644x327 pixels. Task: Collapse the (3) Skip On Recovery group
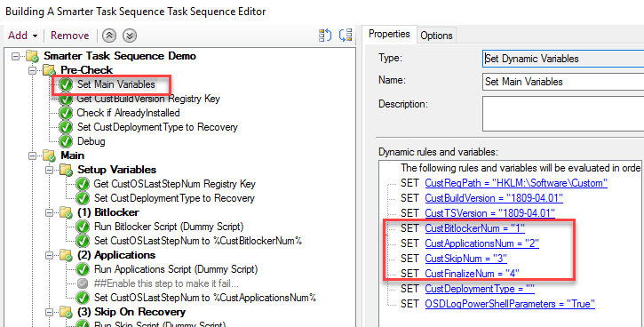[x=49, y=313]
